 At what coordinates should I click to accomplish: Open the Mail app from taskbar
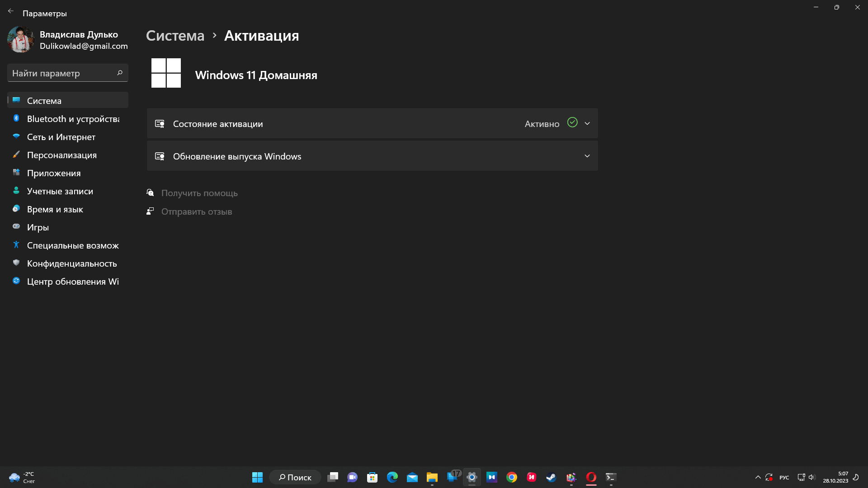pyautogui.click(x=412, y=477)
